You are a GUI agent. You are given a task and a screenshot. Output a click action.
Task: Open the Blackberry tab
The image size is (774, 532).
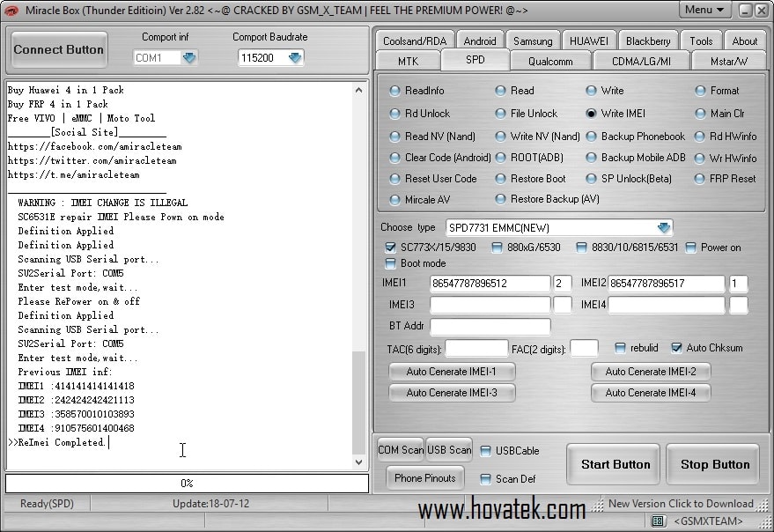(648, 41)
